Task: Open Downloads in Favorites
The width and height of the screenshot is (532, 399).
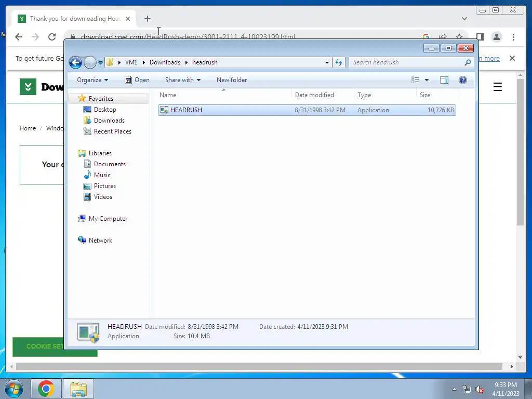Action: (x=109, y=121)
